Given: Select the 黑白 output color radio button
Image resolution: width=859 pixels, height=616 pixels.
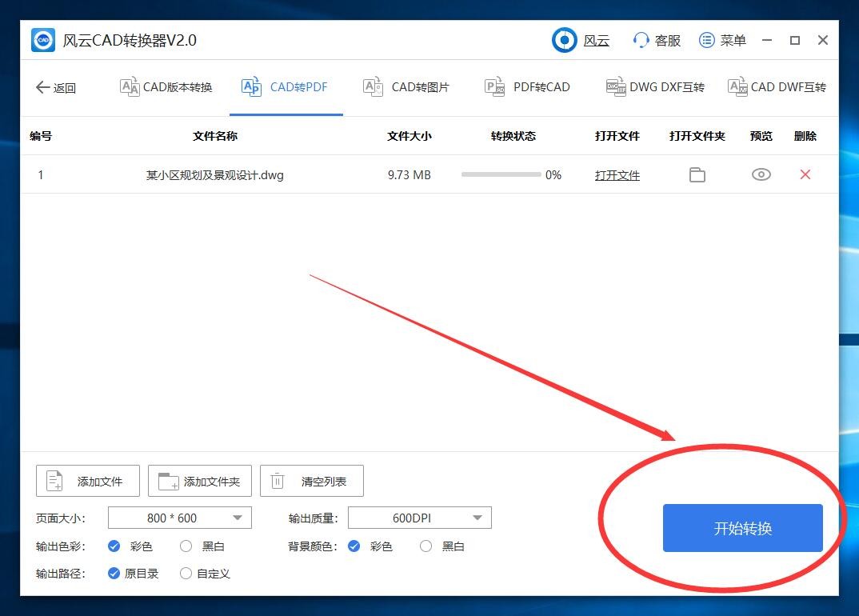Looking at the screenshot, I should click(185, 546).
